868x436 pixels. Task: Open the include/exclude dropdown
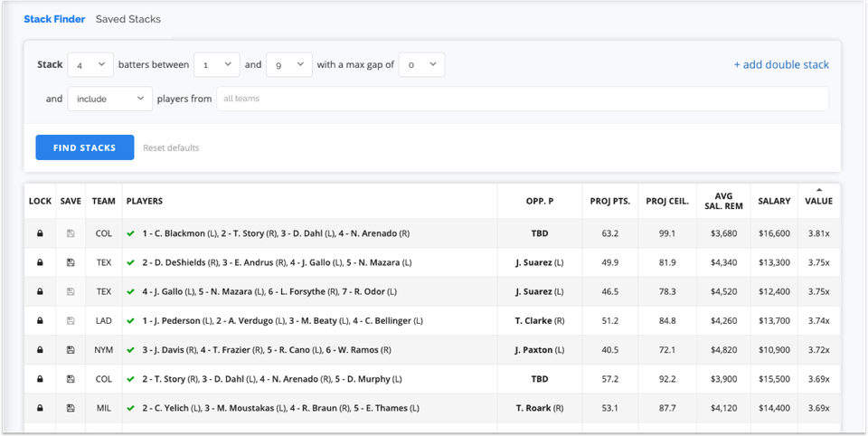click(110, 99)
